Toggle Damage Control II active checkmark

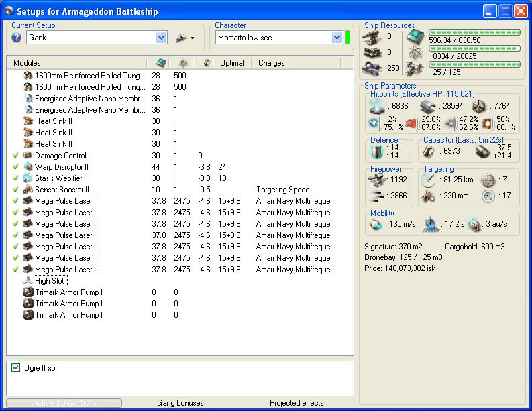pyautogui.click(x=15, y=156)
